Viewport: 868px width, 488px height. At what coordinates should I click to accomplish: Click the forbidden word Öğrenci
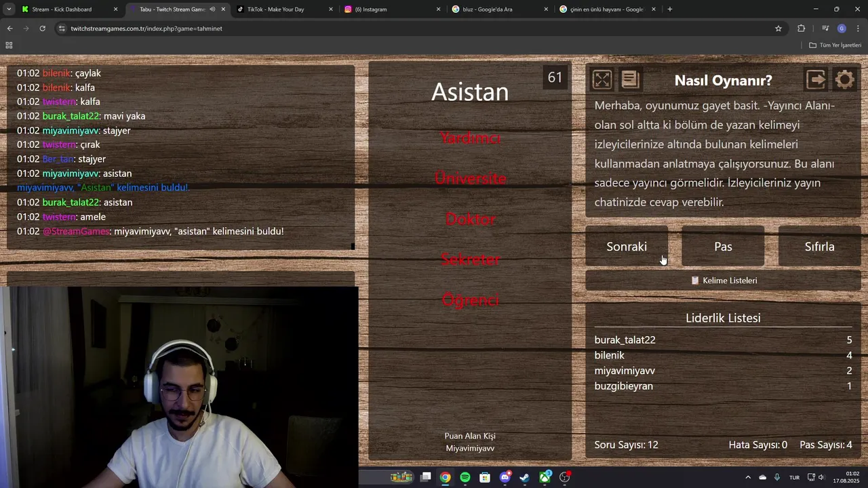click(x=470, y=300)
